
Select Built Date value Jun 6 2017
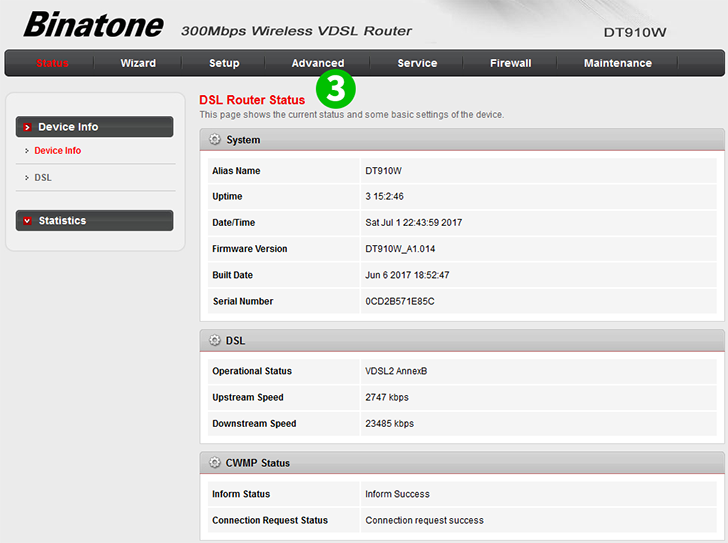[407, 275]
